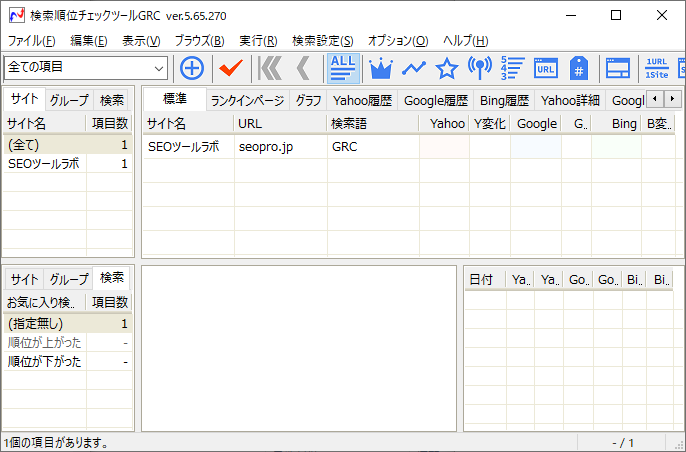Sort by the Y変化 column header
This screenshot has width=686, height=452.
[x=490, y=124]
